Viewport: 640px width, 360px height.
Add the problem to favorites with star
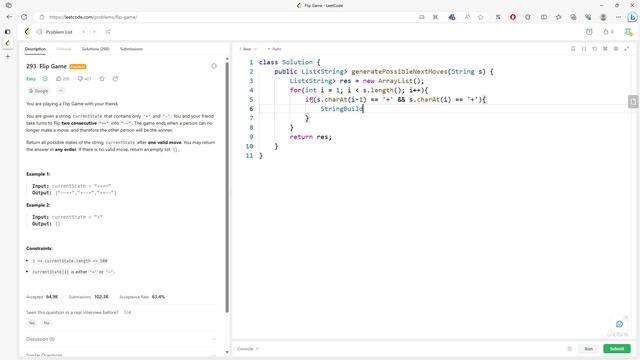coord(102,79)
